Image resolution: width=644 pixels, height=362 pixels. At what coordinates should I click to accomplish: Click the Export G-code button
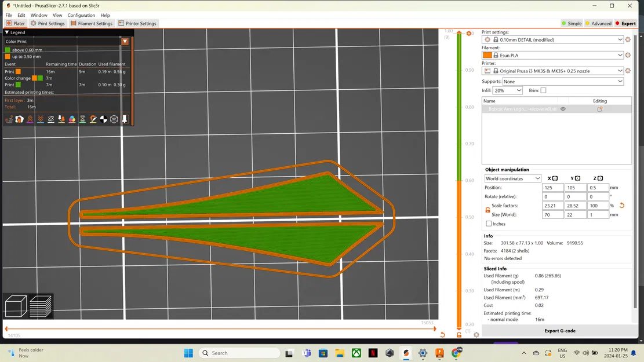point(559,331)
